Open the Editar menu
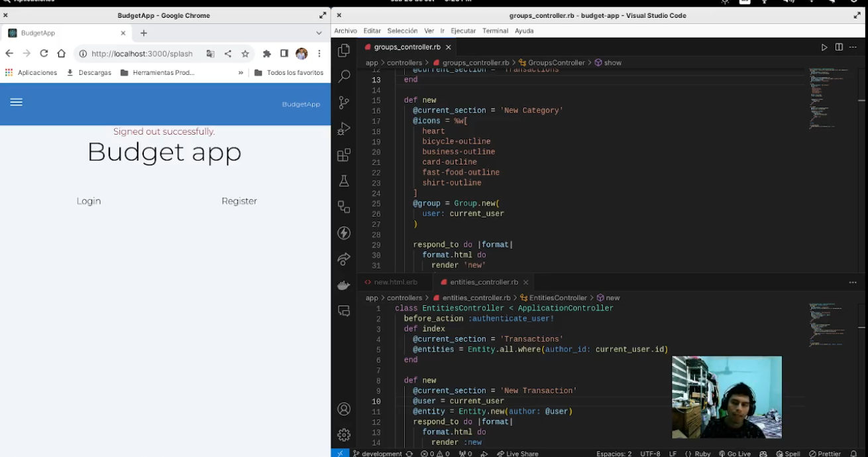Image resolution: width=868 pixels, height=457 pixels. (x=372, y=31)
